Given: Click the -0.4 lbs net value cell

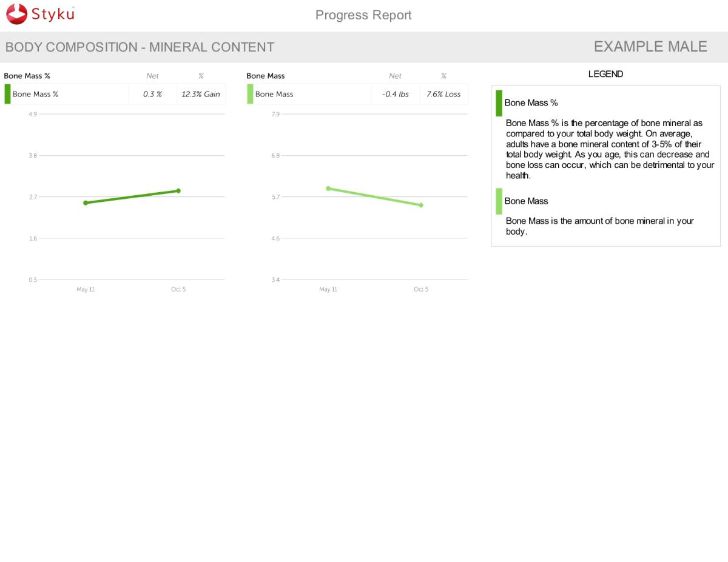Looking at the screenshot, I should 395,94.
